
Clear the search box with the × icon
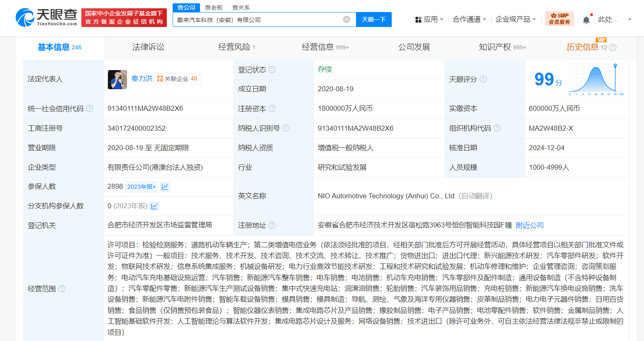[346, 19]
